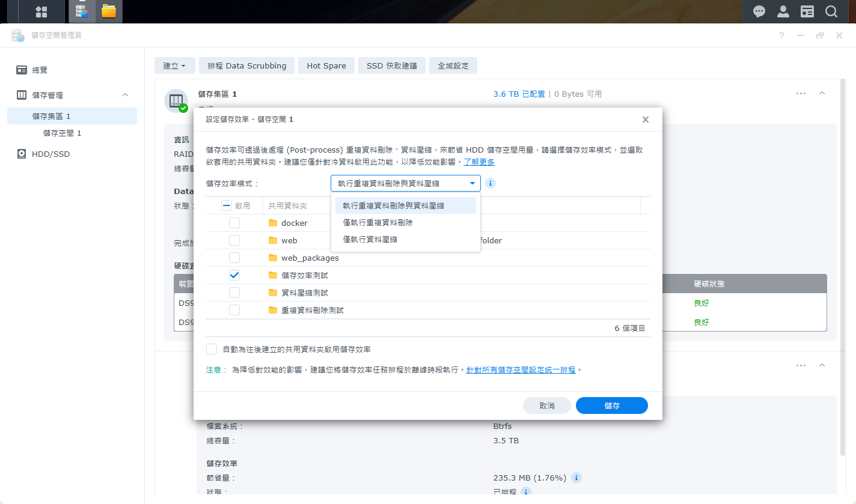Click 排程 Data Scrubbing button

246,65
